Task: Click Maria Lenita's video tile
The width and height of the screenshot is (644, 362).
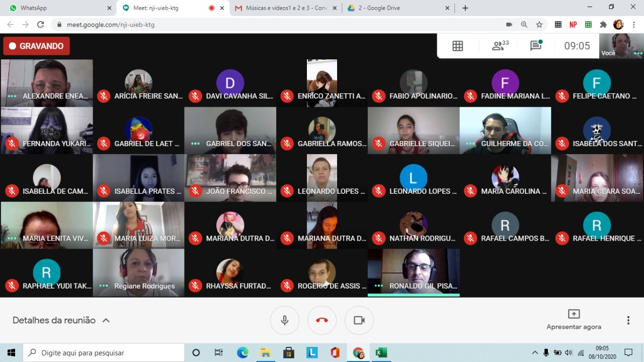Action: (47, 225)
